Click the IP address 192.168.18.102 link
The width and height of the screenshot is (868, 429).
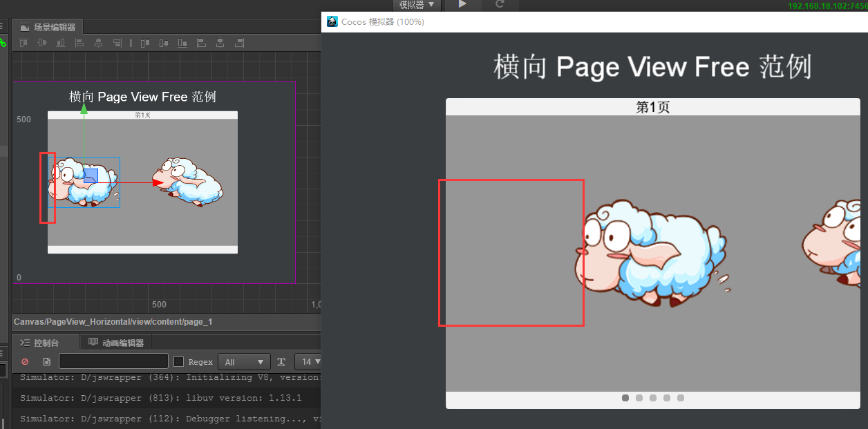828,6
